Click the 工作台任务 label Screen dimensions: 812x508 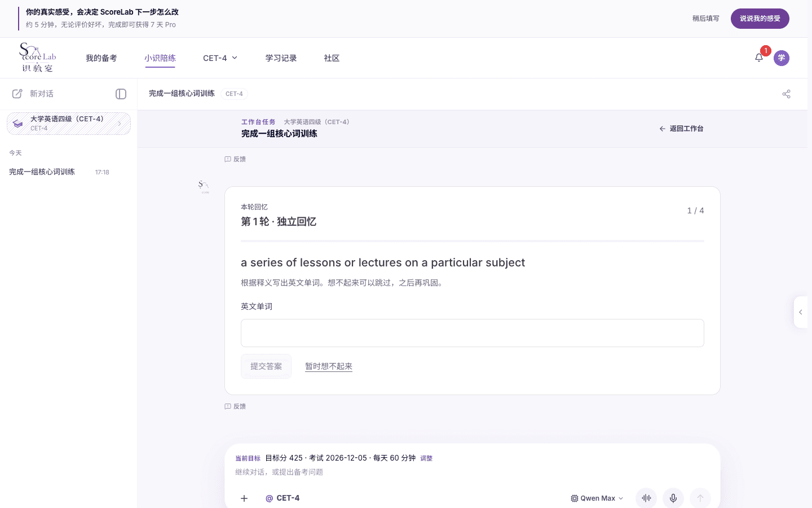258,122
